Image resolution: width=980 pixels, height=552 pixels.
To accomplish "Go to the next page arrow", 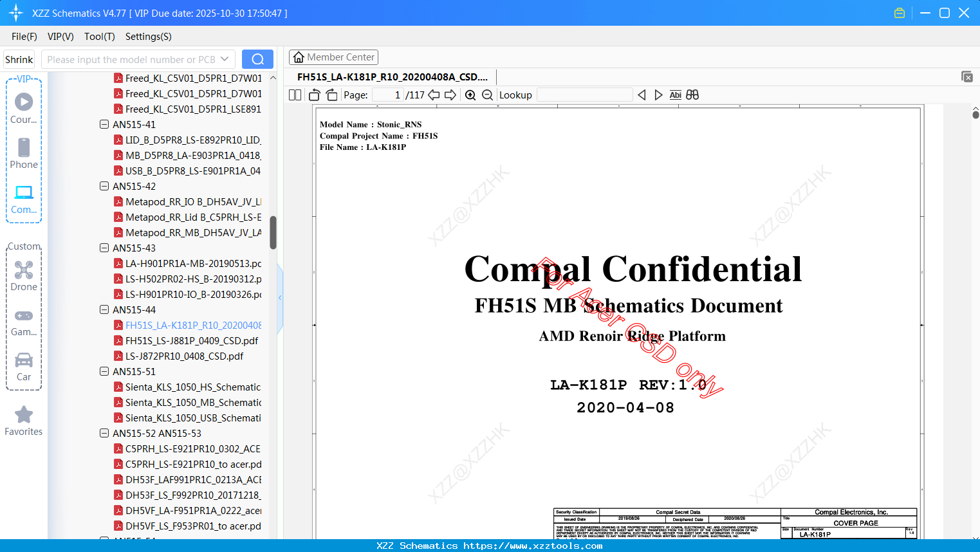I will click(x=450, y=95).
